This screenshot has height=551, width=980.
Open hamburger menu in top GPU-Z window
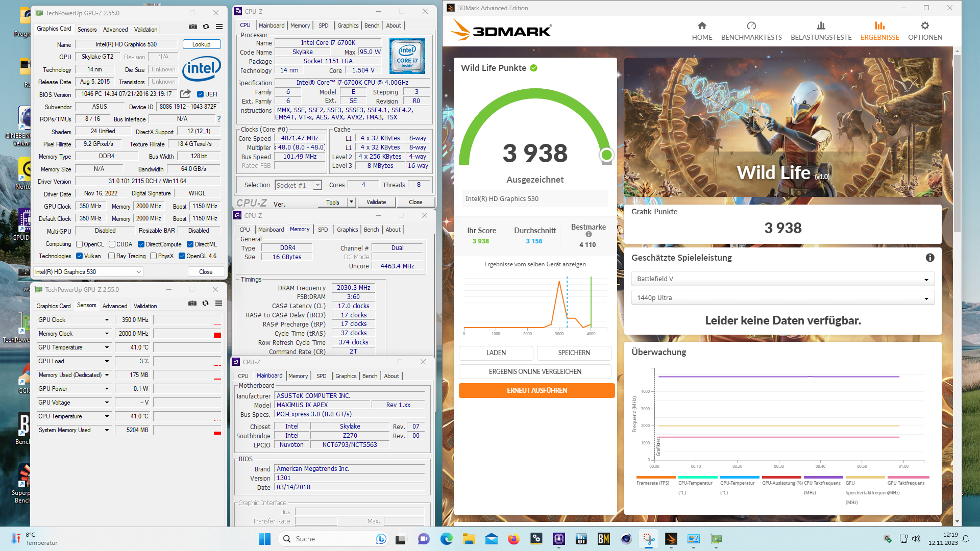click(x=219, y=27)
